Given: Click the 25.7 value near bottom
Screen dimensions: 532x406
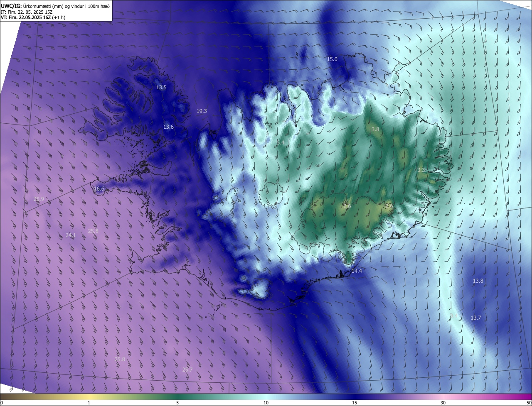Looking at the screenshot, I should click(x=187, y=370).
